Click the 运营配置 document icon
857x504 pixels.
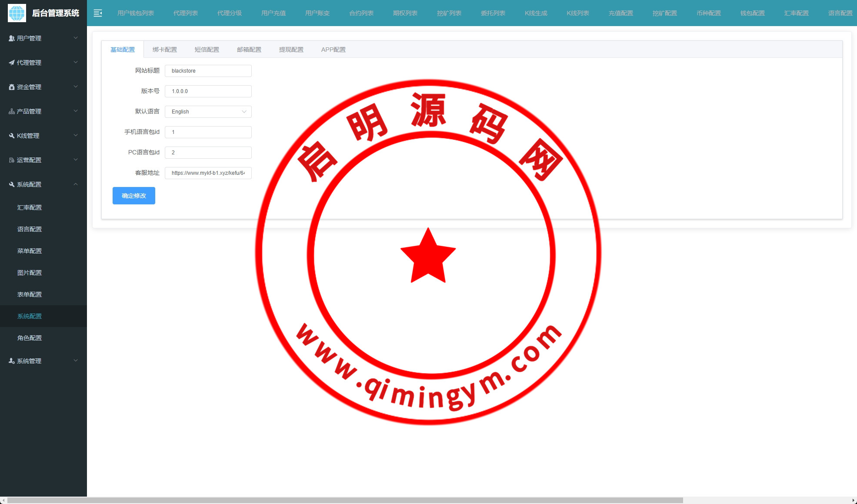(12, 160)
